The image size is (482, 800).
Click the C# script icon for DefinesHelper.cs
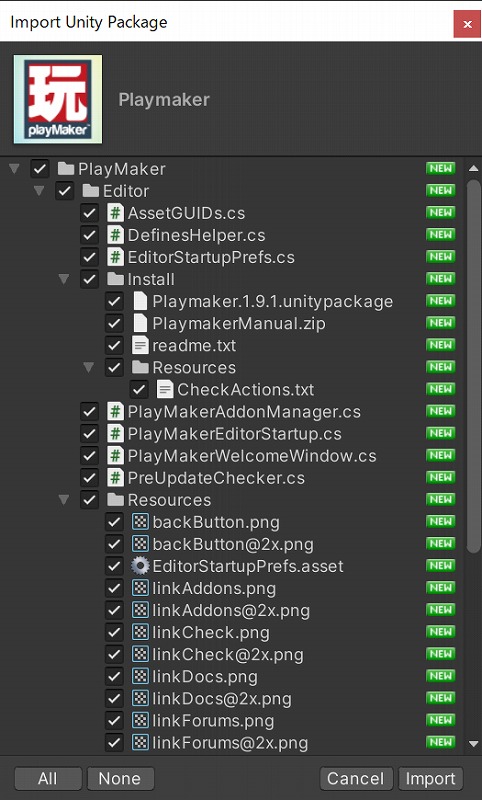pos(115,235)
